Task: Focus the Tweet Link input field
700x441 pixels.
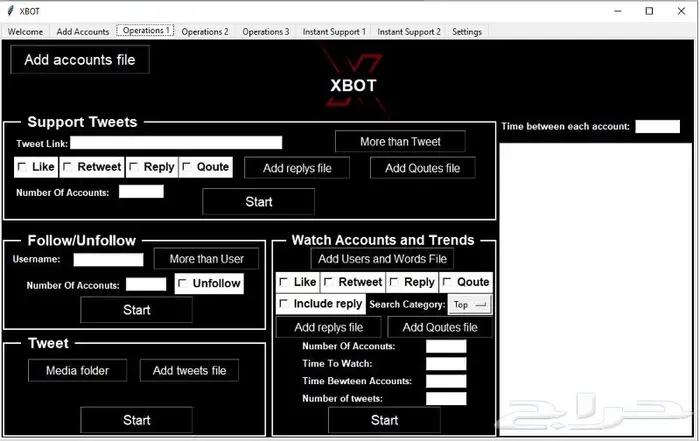Action: coord(176,143)
